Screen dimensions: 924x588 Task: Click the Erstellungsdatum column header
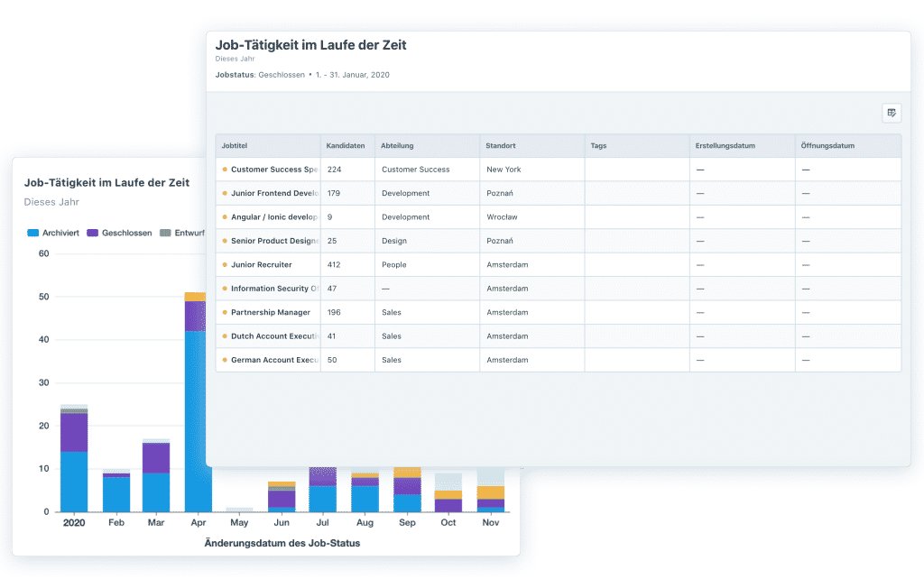tap(725, 146)
